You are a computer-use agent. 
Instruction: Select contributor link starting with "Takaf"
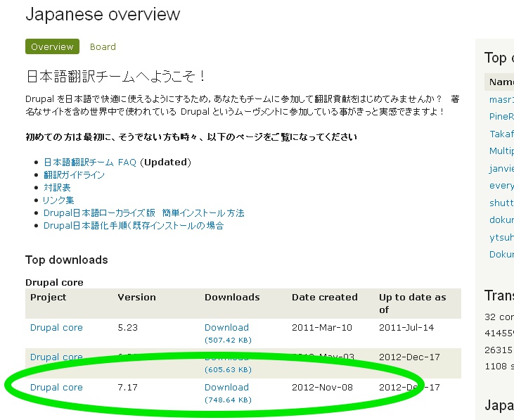tap(501, 134)
